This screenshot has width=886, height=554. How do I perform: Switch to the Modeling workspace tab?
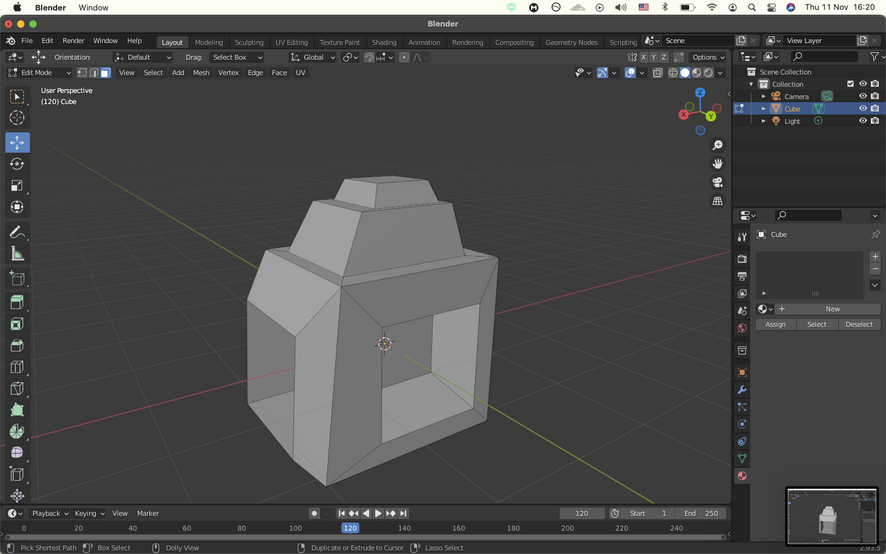[x=209, y=42]
